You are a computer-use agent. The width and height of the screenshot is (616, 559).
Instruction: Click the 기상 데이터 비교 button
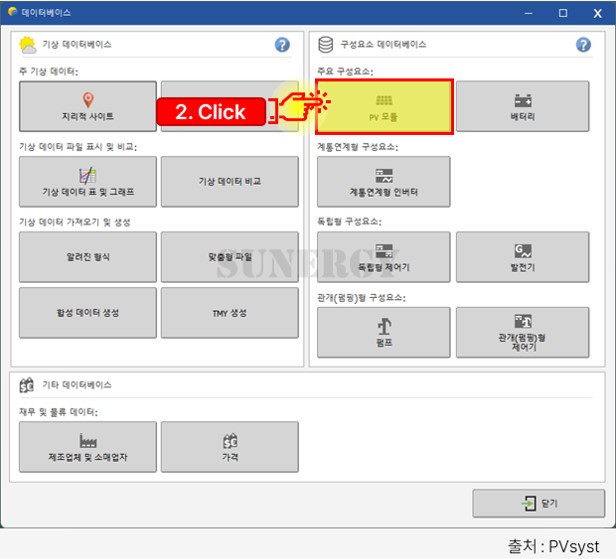(230, 181)
